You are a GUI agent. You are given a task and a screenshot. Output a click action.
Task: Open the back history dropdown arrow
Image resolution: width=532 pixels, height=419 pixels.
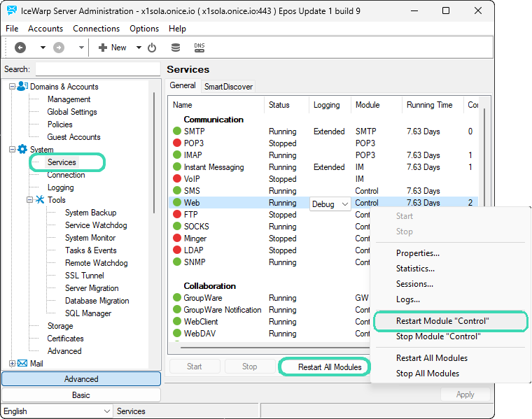coord(43,48)
